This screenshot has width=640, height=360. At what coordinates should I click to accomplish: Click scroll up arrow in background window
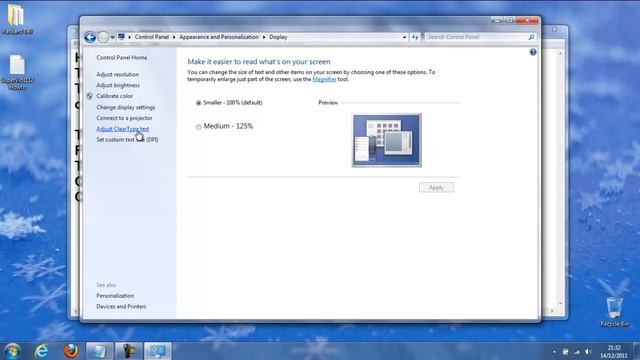click(x=560, y=53)
